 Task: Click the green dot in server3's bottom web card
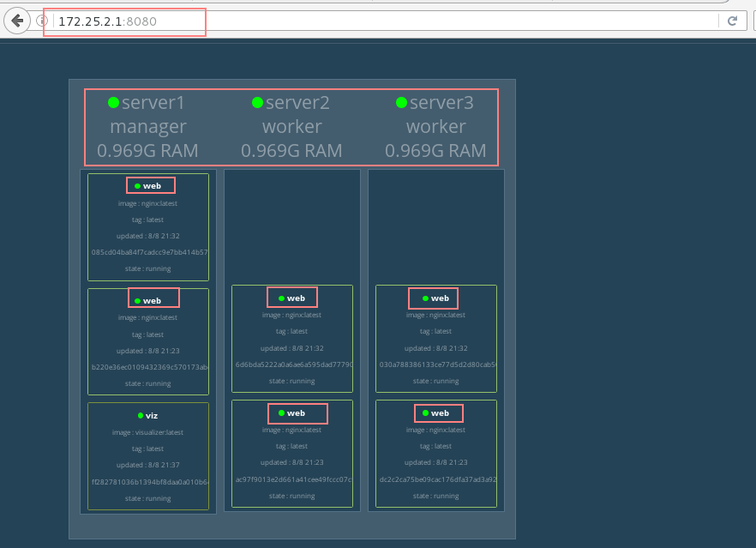click(x=425, y=413)
